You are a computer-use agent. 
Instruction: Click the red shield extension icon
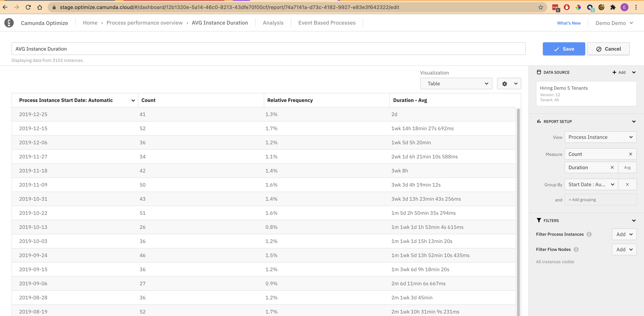[567, 7]
